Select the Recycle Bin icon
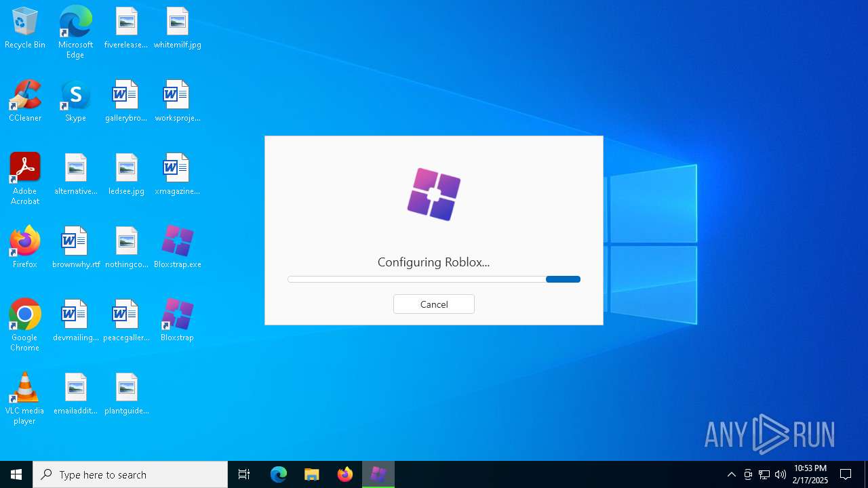Screen dimensions: 868x488 25,28
